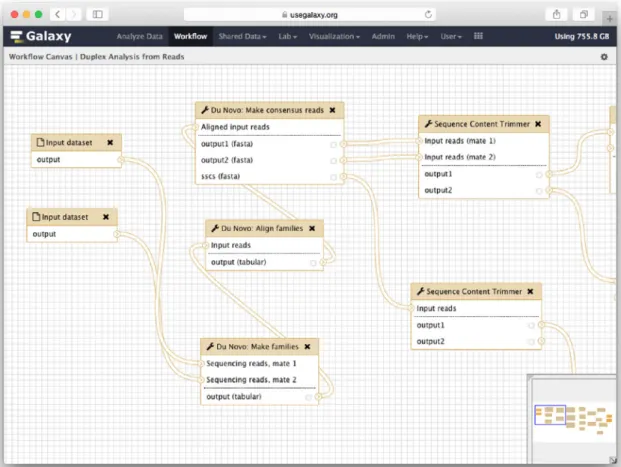621x467 pixels.
Task: Select the Workflow tab
Action: point(190,36)
